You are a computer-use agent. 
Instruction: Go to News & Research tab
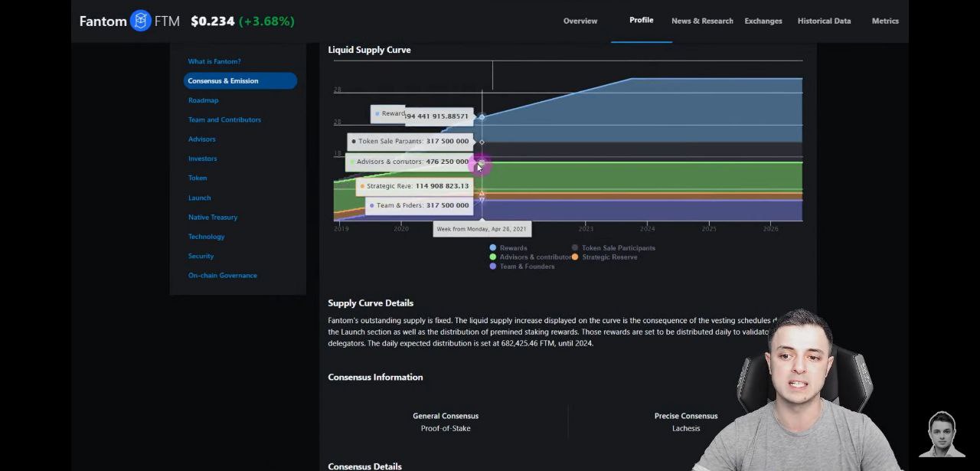[702, 21]
